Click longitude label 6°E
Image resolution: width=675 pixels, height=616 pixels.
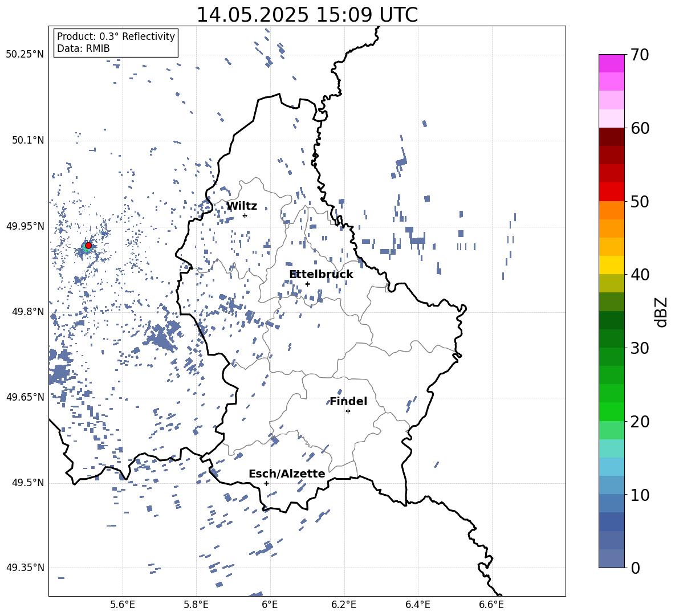tap(270, 605)
